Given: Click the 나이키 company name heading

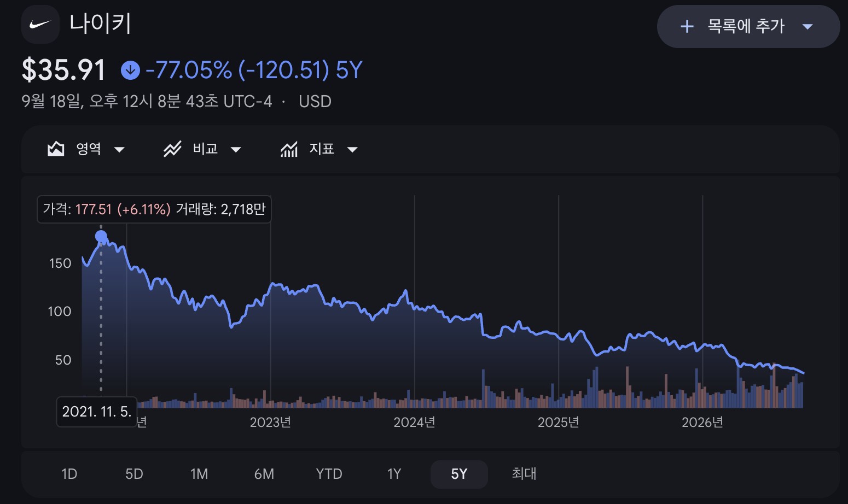Looking at the screenshot, I should (100, 24).
